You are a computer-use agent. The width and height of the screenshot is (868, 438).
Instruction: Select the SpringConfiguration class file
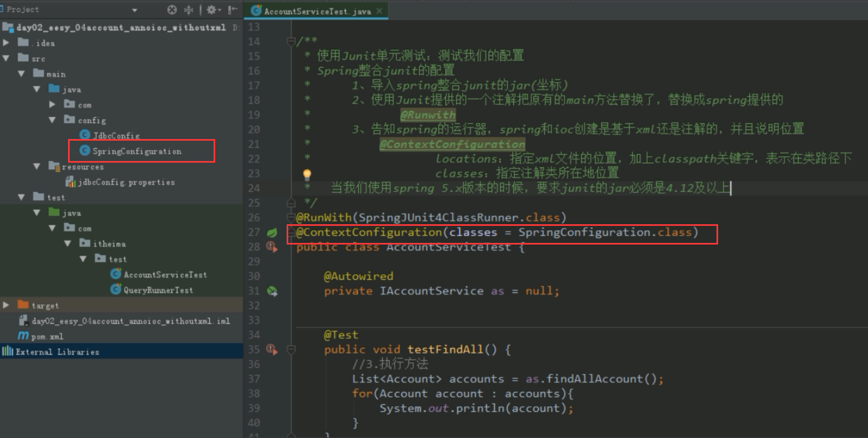[x=137, y=151]
